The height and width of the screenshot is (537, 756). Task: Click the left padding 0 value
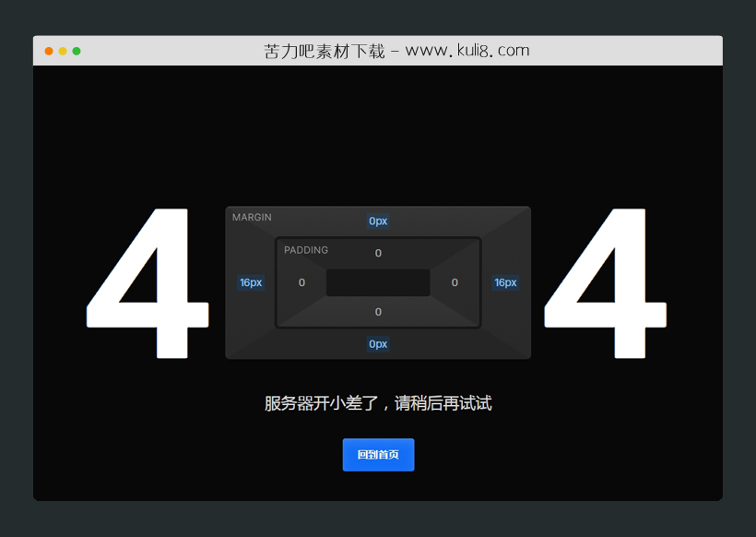coord(301,282)
